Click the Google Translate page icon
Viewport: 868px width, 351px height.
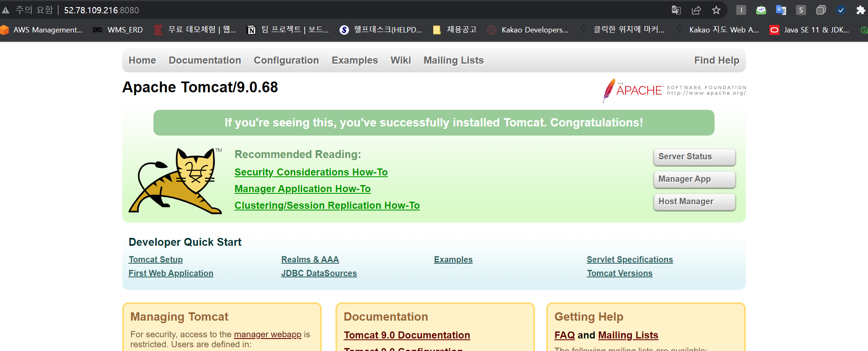[x=676, y=10]
